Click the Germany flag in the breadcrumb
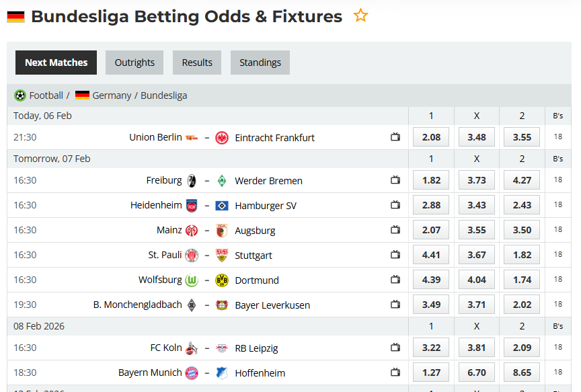581x392 pixels. (82, 95)
